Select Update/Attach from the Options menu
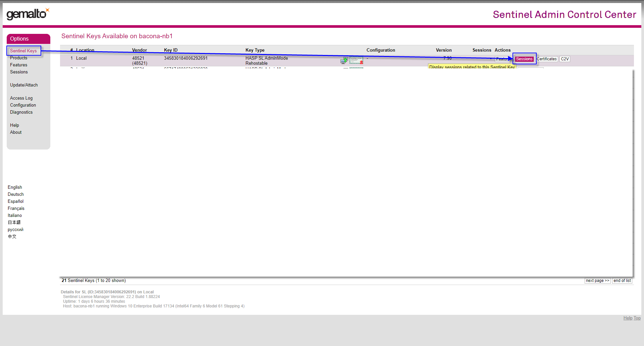This screenshot has width=644, height=346. [x=24, y=85]
